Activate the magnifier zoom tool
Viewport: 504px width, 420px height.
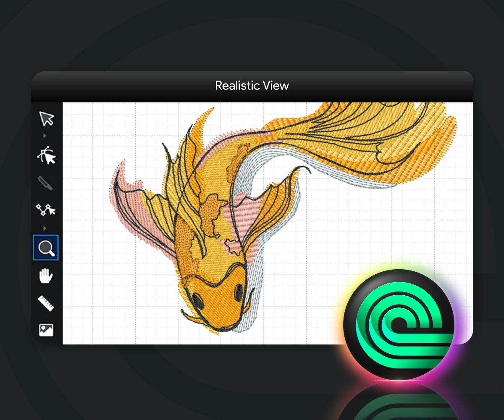tap(46, 248)
